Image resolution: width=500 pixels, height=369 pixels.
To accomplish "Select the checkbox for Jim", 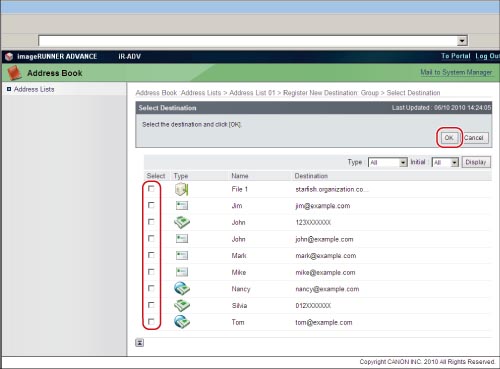I will click(x=151, y=205).
